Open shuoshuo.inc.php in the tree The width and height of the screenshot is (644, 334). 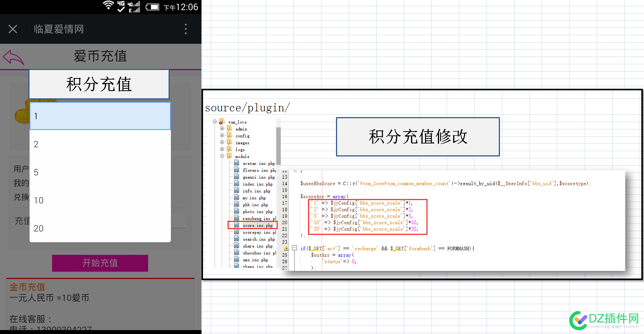(x=259, y=253)
